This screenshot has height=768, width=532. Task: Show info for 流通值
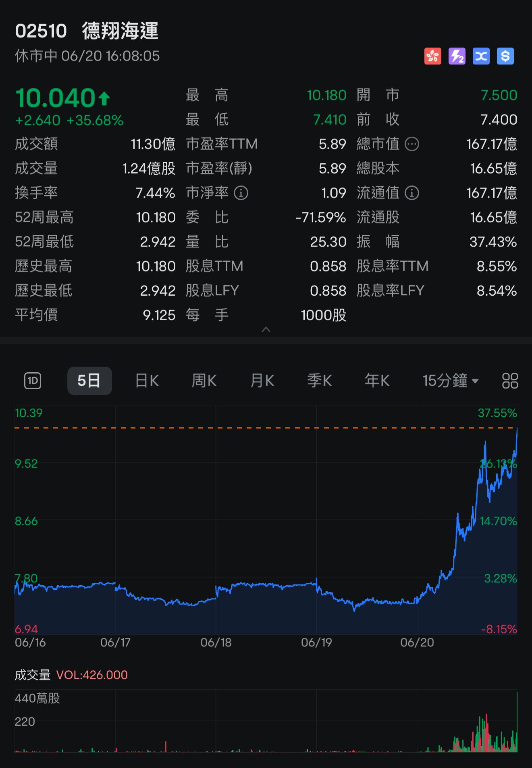tap(412, 193)
